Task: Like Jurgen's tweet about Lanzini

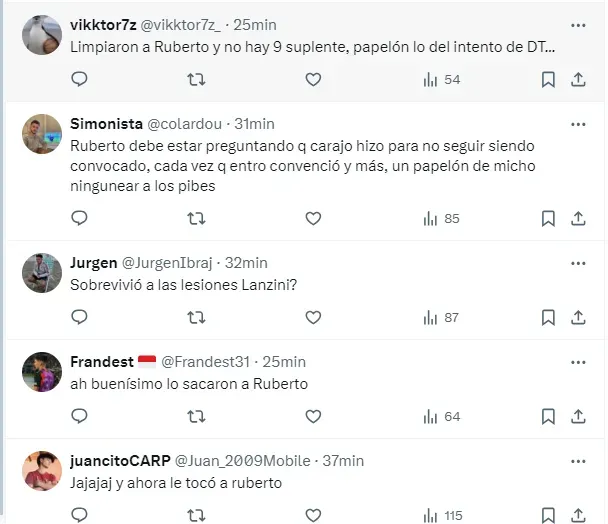Action: [x=313, y=318]
